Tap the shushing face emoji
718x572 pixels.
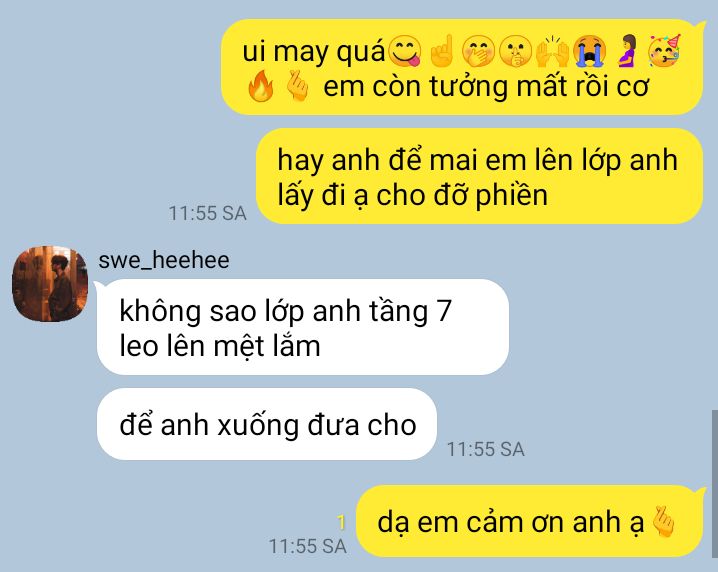pyautogui.click(x=516, y=51)
